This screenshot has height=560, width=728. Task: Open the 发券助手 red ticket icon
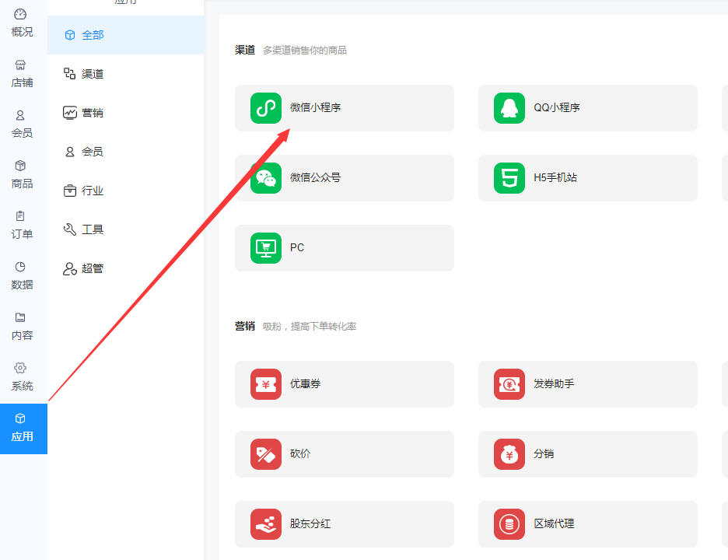pos(509,384)
